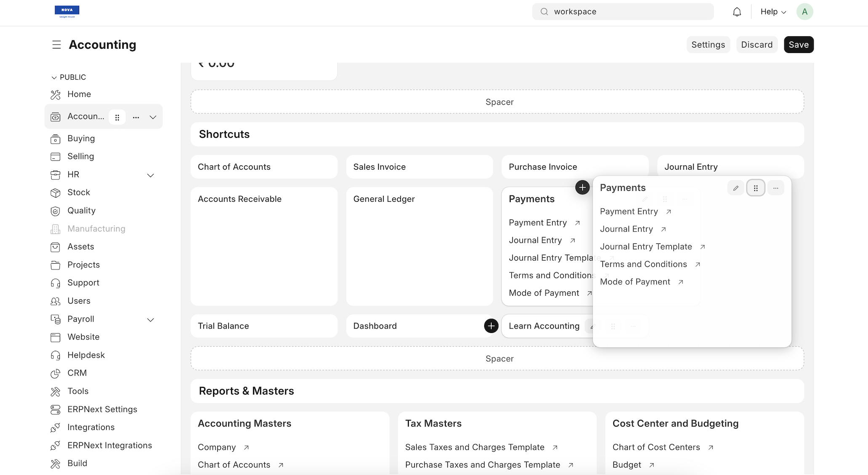Click the edit pencil on the Payments card
The image size is (868, 475).
click(735, 188)
